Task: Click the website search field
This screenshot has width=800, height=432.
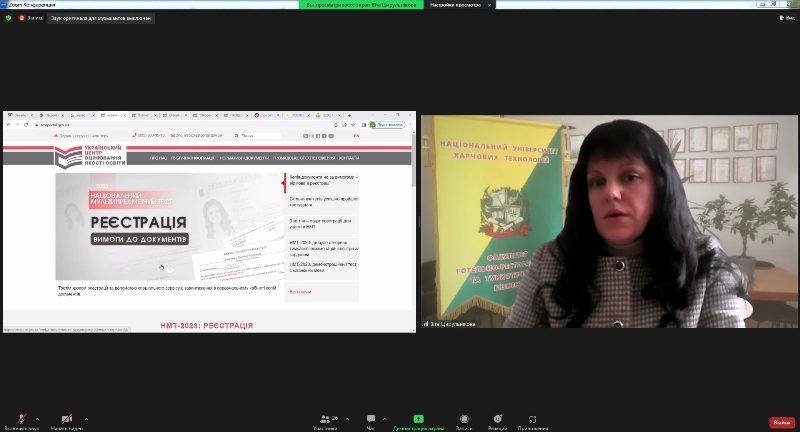Action: click(258, 136)
